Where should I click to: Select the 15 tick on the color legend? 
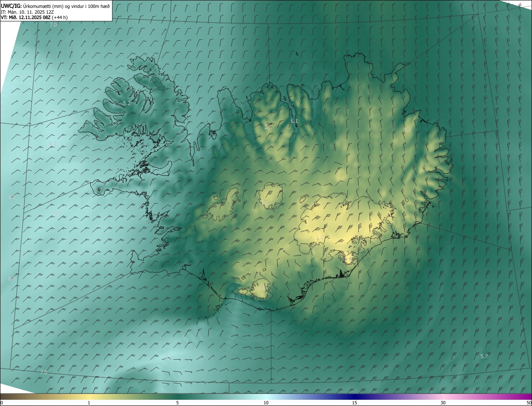pyautogui.click(x=355, y=403)
